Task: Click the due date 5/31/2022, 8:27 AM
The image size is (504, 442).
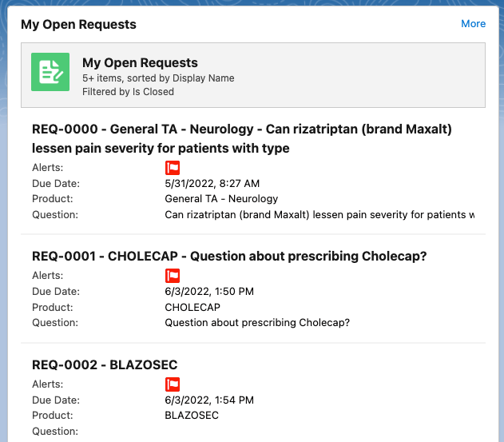Action: [x=212, y=184]
